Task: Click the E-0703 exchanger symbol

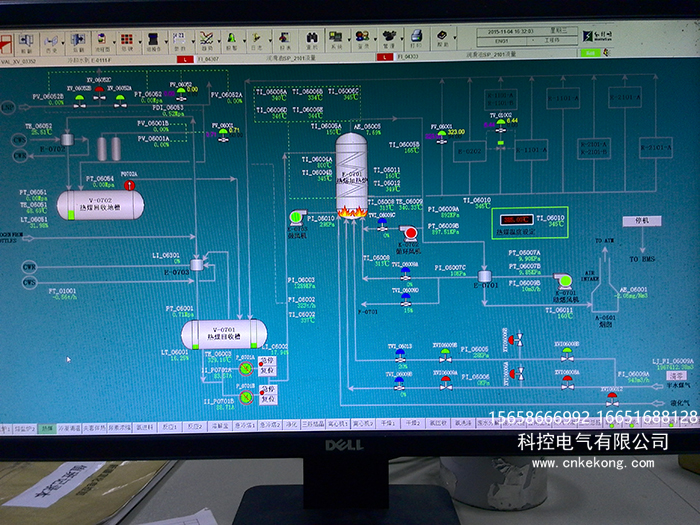Action: [197, 262]
